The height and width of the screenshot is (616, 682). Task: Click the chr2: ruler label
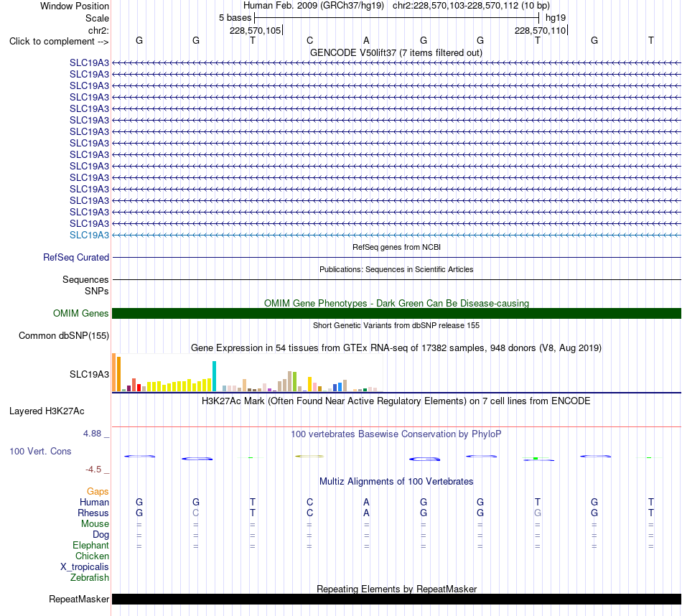click(98, 30)
